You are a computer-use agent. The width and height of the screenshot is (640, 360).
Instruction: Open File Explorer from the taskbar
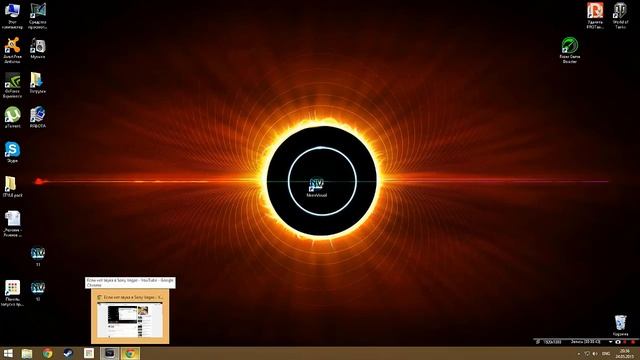pos(27,353)
